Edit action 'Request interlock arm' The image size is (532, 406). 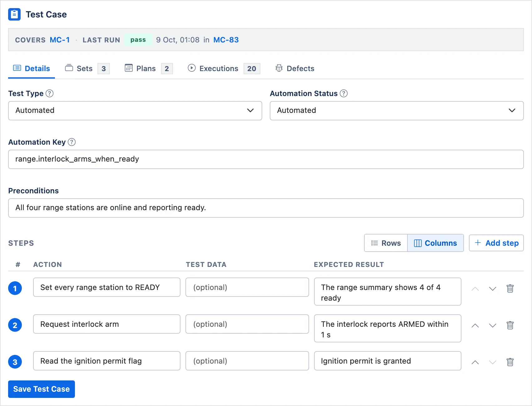(107, 324)
